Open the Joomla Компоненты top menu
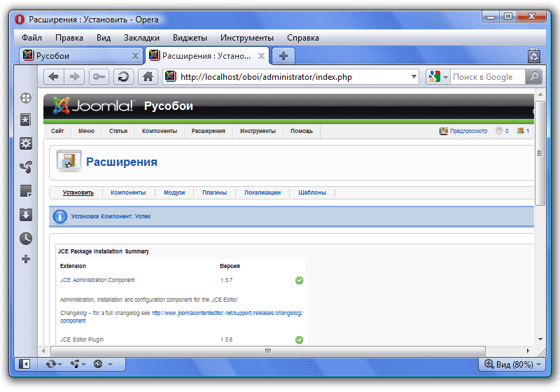This screenshot has width=560, height=392. click(159, 131)
